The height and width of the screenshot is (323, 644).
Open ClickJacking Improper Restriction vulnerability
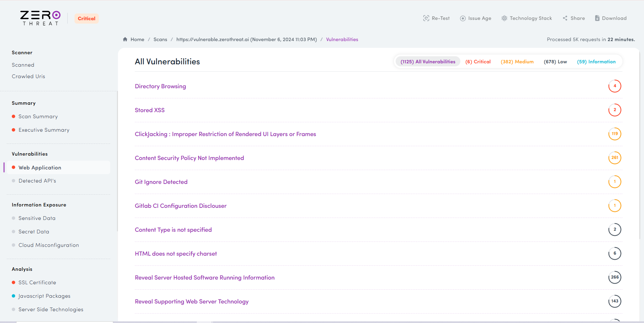pos(225,134)
